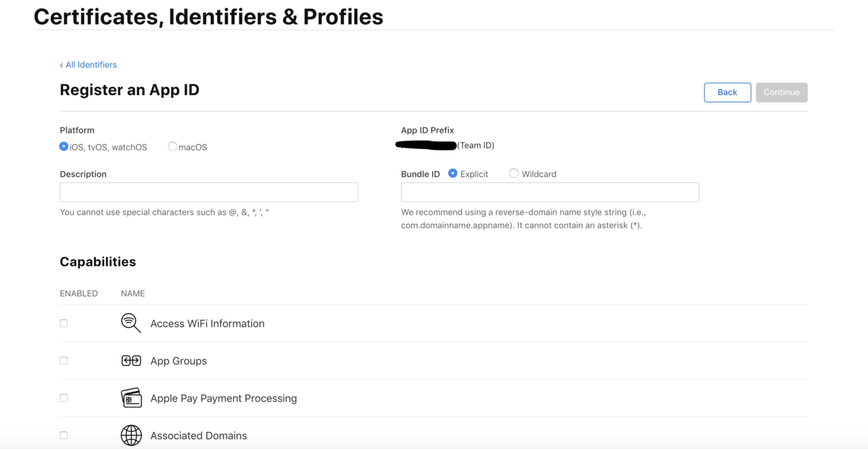Go back to All Identifiers
This screenshot has width=868, height=449.
[x=88, y=65]
